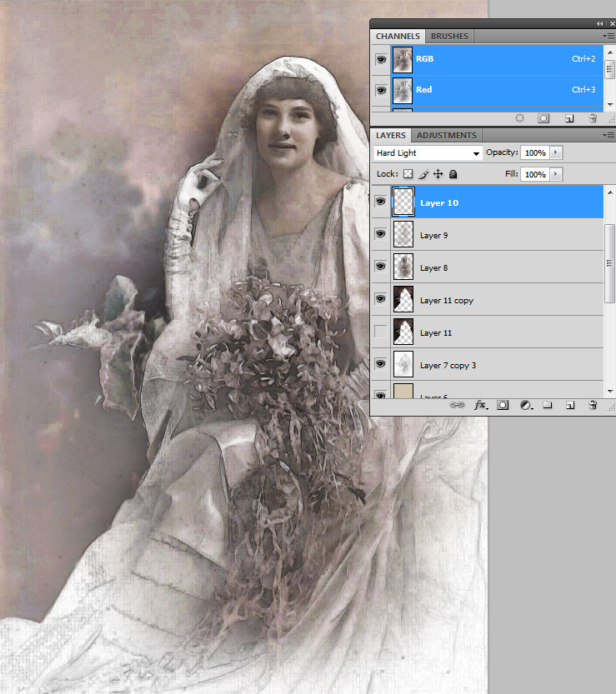Create new layer icon
The width and height of the screenshot is (616, 694).
point(570,405)
